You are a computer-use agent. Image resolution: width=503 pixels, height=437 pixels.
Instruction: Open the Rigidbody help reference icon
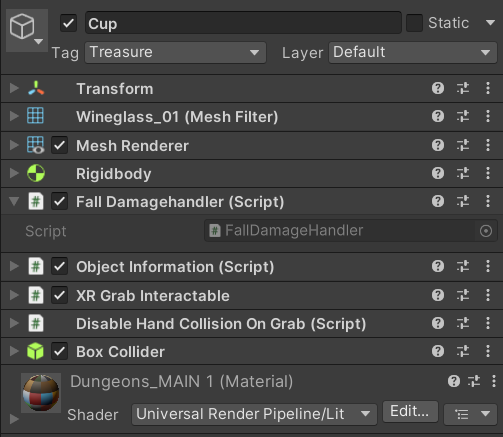coord(438,173)
